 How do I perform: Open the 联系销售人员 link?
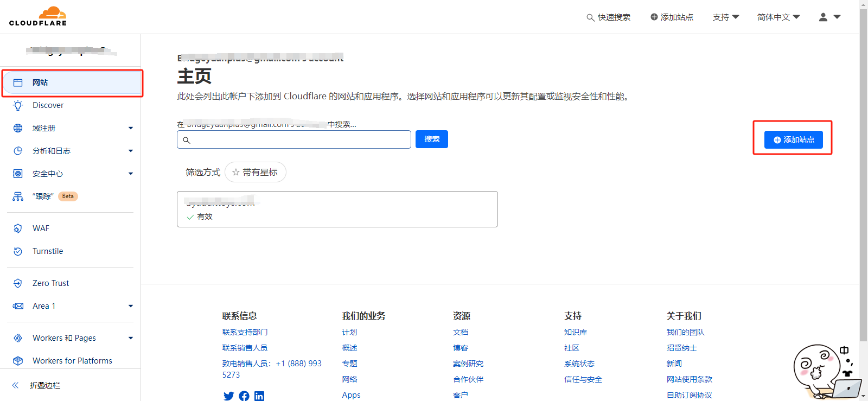click(245, 348)
